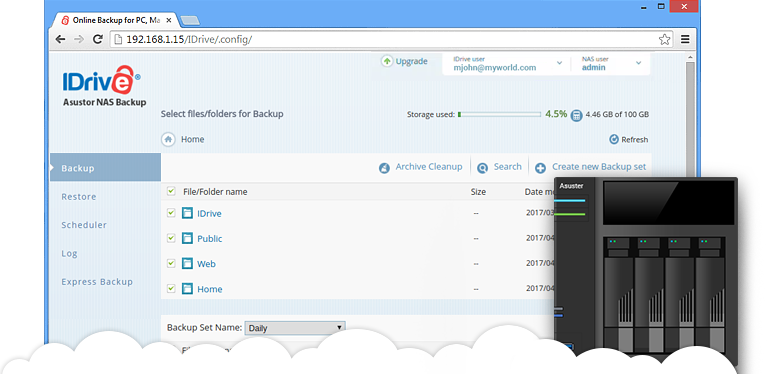Click the Refresh link text
Screen dimensions: 774x374
[x=635, y=140]
